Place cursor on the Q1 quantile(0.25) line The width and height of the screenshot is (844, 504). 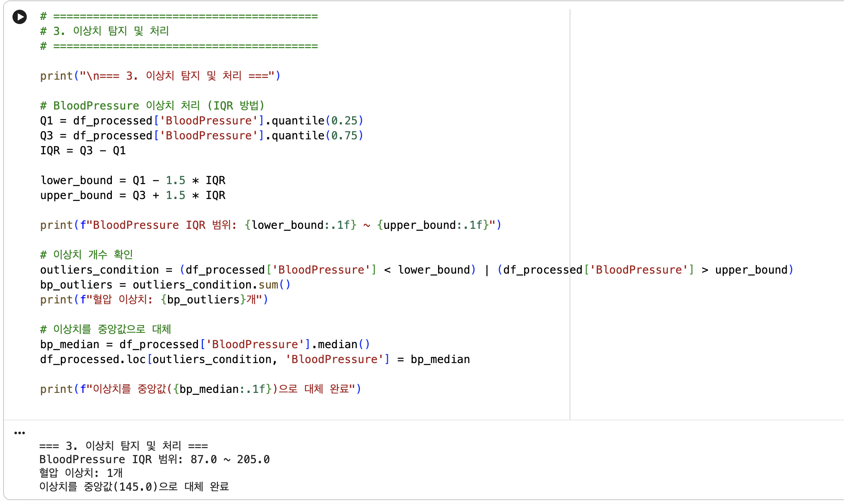[202, 121]
